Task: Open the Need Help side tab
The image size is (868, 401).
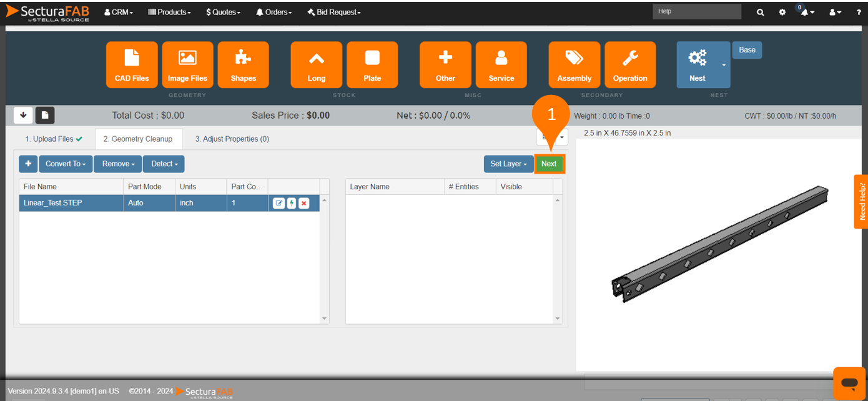Action: click(861, 201)
